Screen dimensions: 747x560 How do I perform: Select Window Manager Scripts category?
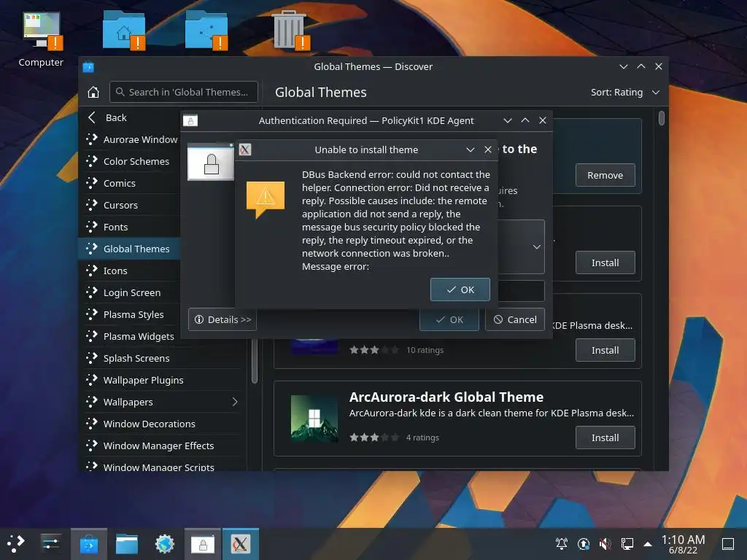(x=162, y=466)
